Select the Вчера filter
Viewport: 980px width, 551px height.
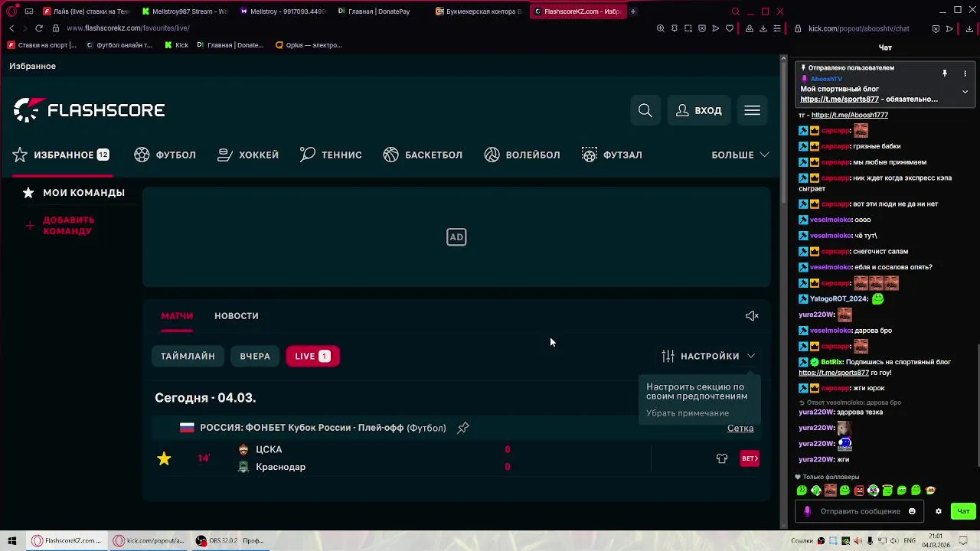(255, 356)
